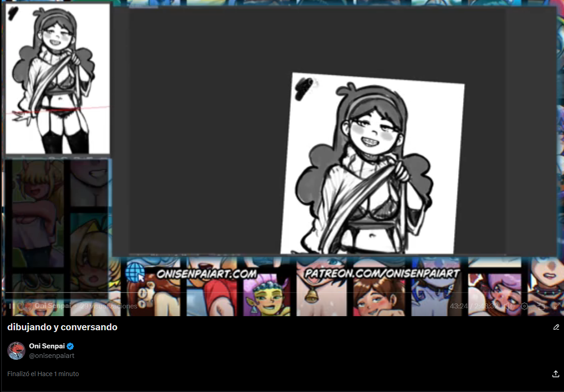This screenshot has height=392, width=564.
Task: Enable picture-in-picture mode
Action: [541, 306]
